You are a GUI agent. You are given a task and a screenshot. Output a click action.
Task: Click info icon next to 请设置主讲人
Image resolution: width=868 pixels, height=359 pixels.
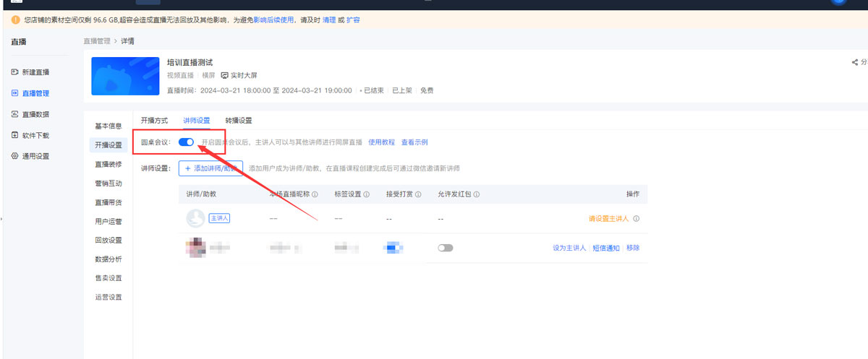(x=636, y=218)
